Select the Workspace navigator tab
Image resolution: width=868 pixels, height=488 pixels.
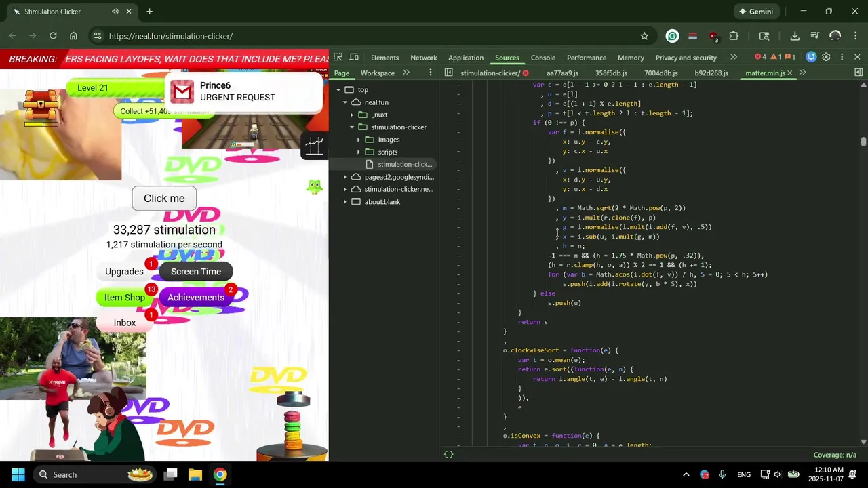coord(378,73)
